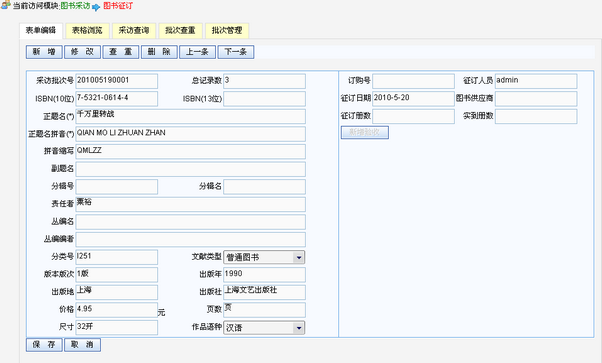The height and width of the screenshot is (363, 602).
Task: Click the blue arrow icon in breadcrumb
Action: point(96,7)
